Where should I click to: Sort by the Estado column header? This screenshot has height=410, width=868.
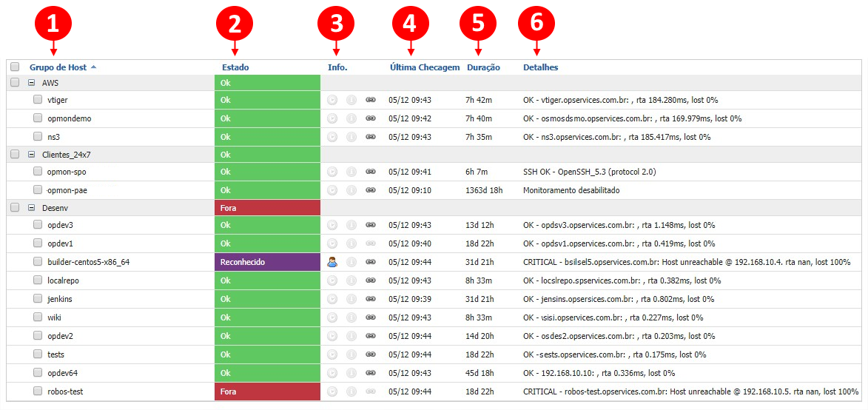pyautogui.click(x=235, y=67)
